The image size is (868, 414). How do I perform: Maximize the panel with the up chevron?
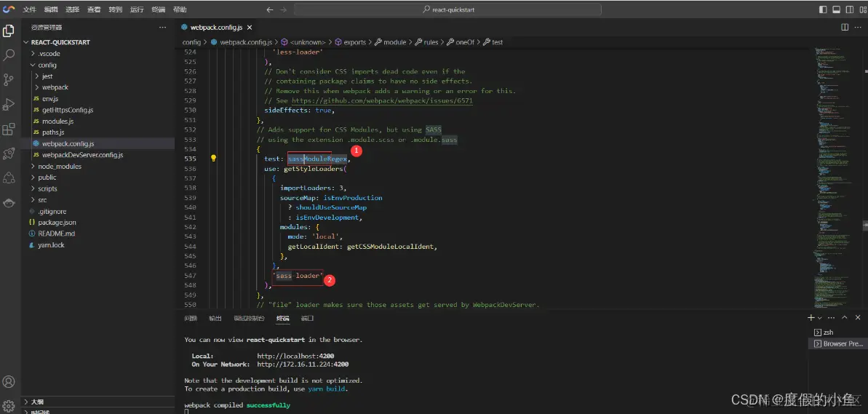coord(845,318)
